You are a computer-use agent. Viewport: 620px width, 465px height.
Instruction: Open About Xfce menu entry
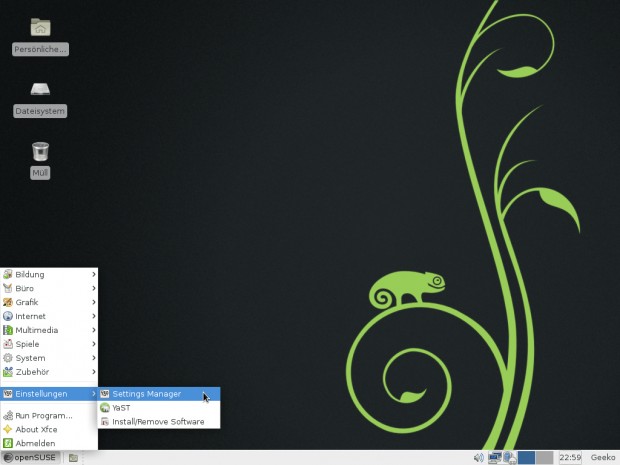tap(49, 429)
